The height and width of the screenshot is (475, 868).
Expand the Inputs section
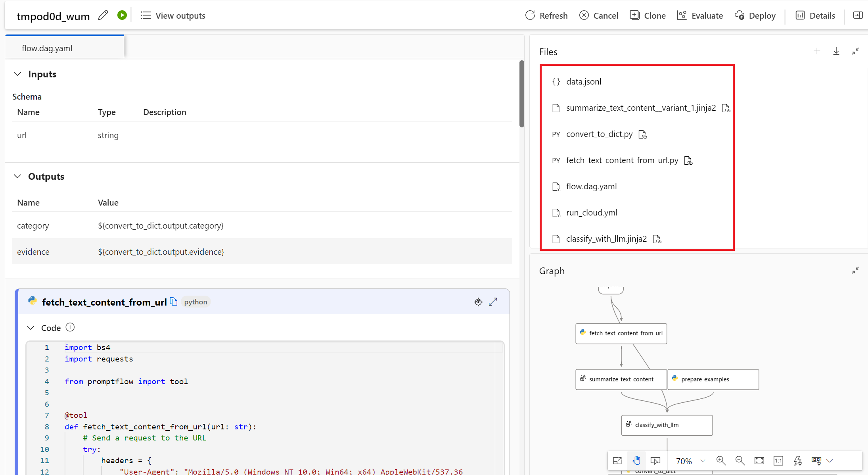(x=16, y=74)
